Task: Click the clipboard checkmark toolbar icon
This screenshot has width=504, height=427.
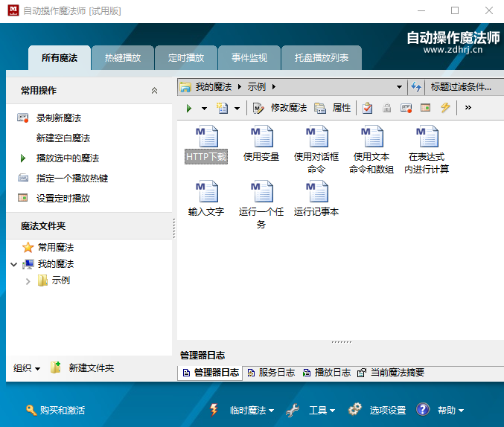Action: [368, 108]
